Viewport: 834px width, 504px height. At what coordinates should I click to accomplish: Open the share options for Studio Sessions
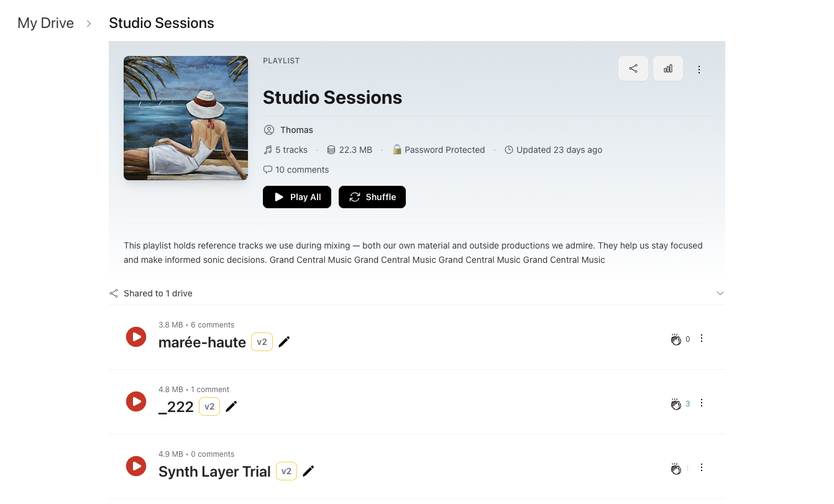pos(633,68)
